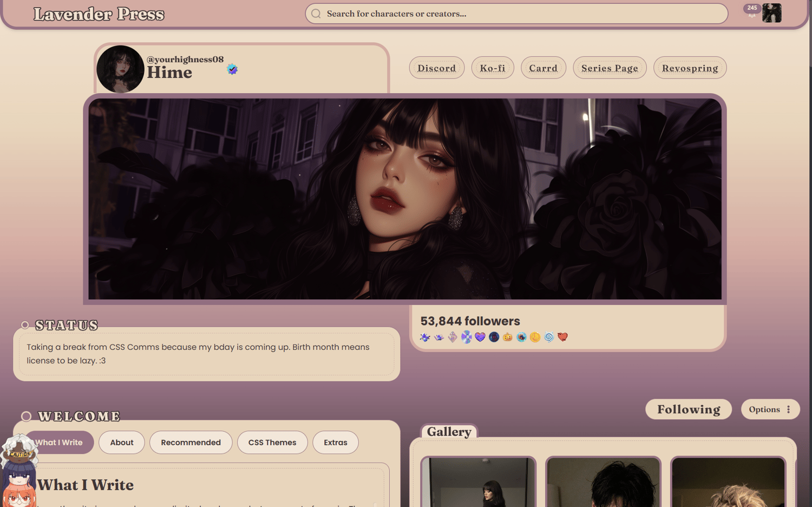Click the dark navy round badge

pyautogui.click(x=494, y=337)
